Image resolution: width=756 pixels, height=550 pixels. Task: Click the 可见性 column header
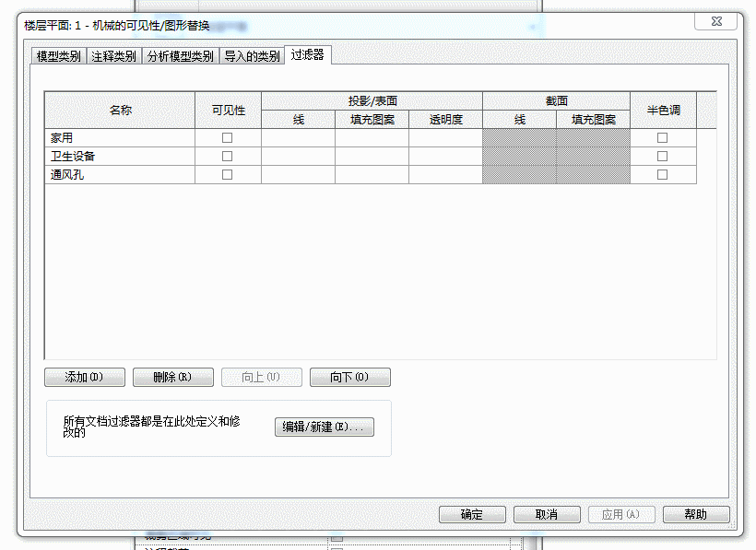(x=228, y=111)
